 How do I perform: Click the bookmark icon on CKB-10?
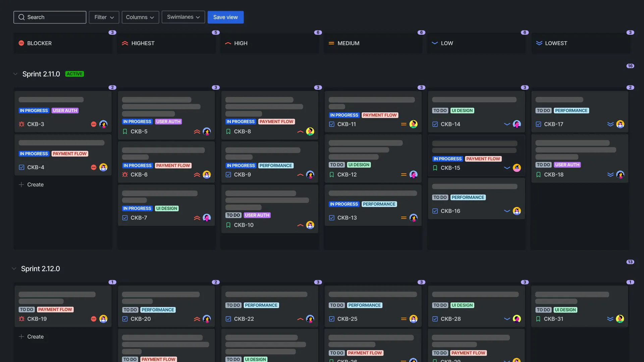pyautogui.click(x=228, y=225)
